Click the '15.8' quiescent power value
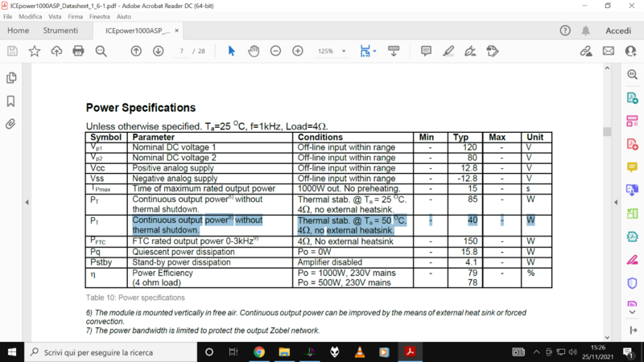The width and height of the screenshot is (644, 362). click(469, 252)
